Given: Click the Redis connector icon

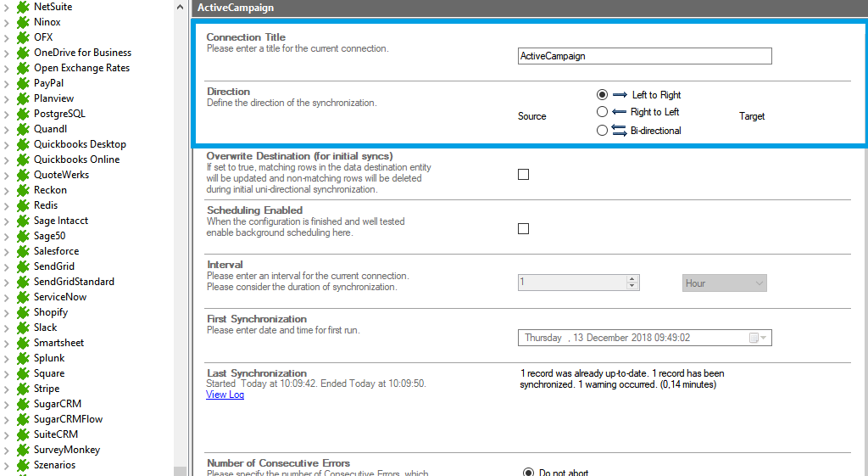Looking at the screenshot, I should click(23, 205).
